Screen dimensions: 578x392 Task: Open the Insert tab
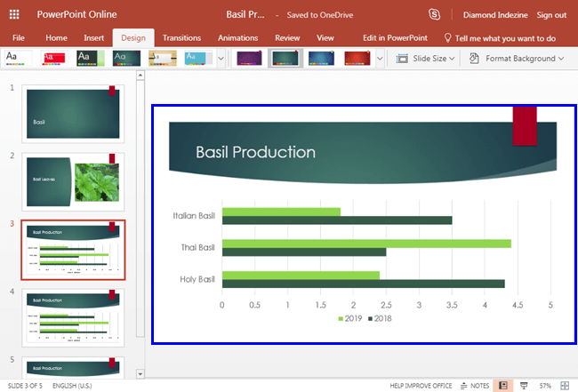[x=93, y=38]
